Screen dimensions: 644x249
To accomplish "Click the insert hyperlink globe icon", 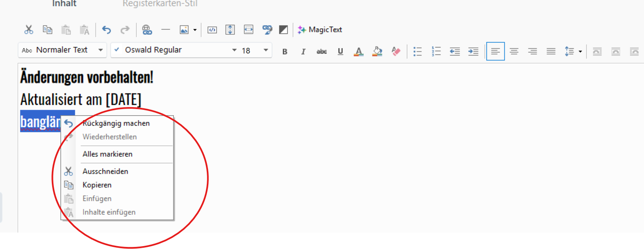I will 147,30.
